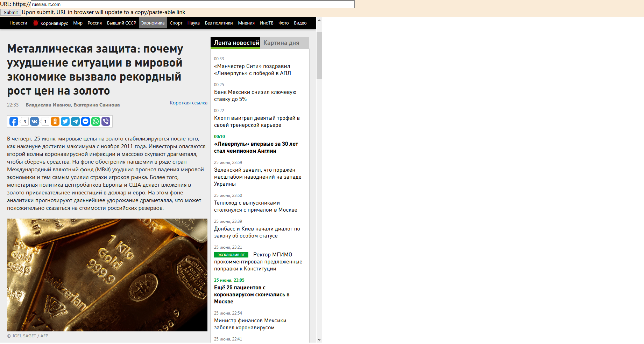Click the JOEL SAGET / AFP photo credit
This screenshot has width=644, height=344.
click(x=28, y=336)
